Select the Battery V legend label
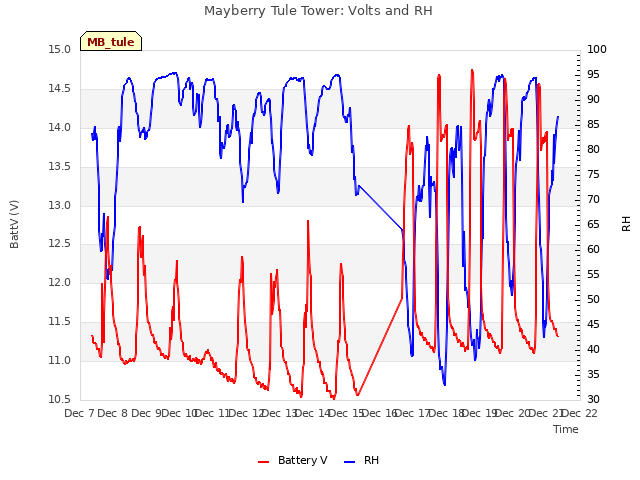 click(302, 460)
